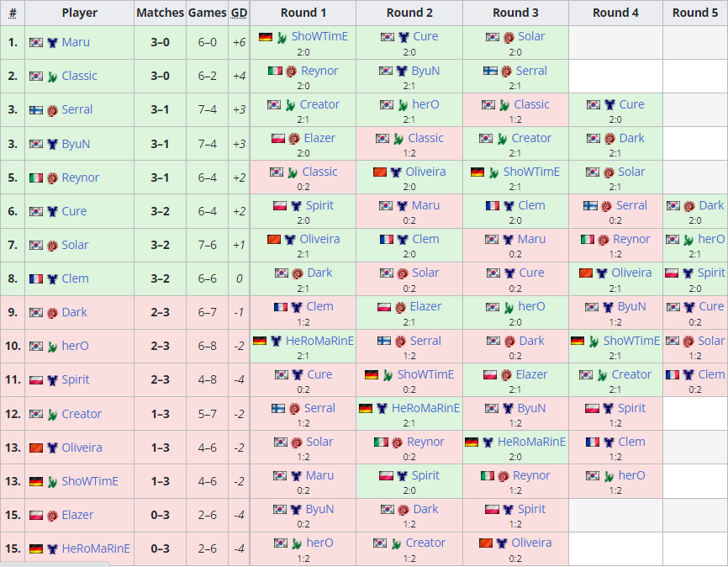Open HeRoMaRinE link in the Player column

[96, 548]
